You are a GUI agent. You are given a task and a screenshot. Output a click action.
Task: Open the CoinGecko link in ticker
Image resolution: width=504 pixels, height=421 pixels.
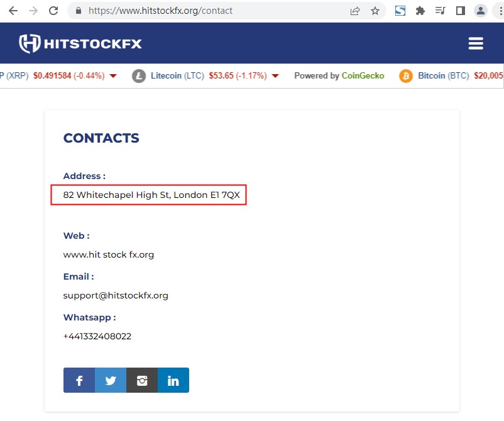363,76
